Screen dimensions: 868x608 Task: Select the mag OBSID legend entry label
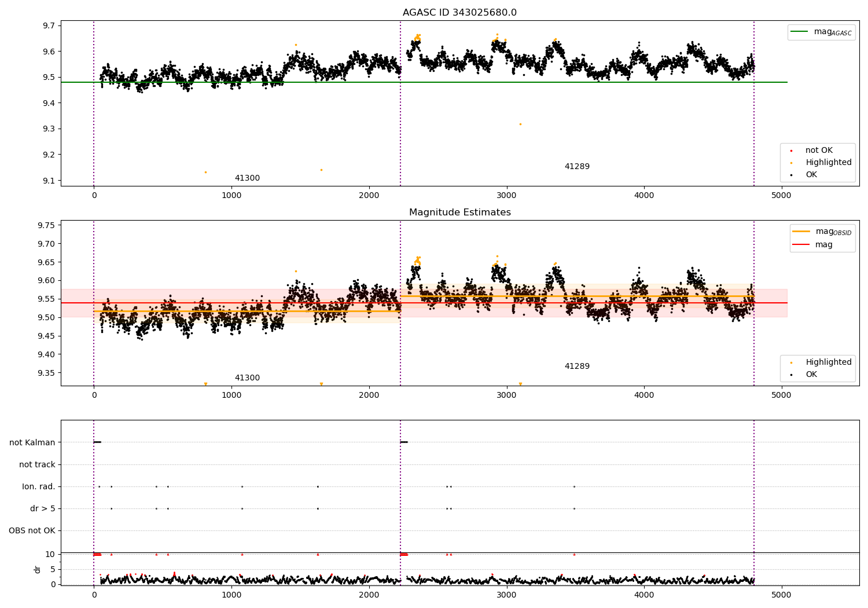pos(833,232)
